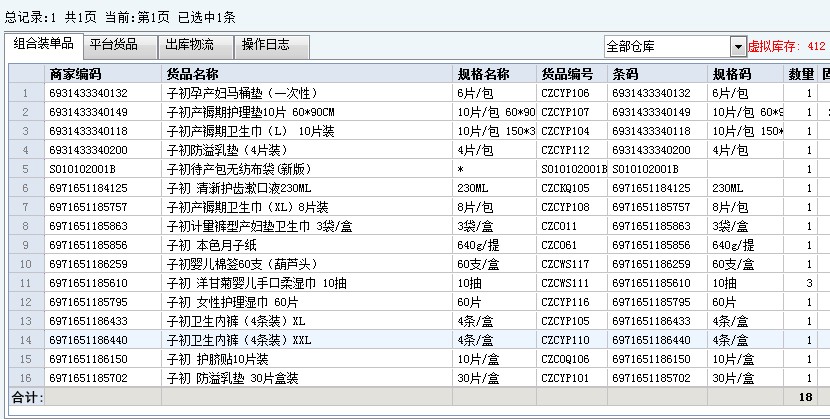
Task: Click the 虚拟库存: 412 label
Action: point(786,47)
